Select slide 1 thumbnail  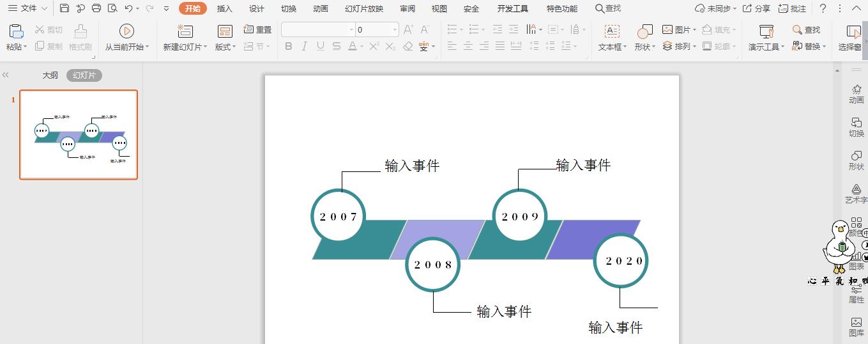coord(79,134)
